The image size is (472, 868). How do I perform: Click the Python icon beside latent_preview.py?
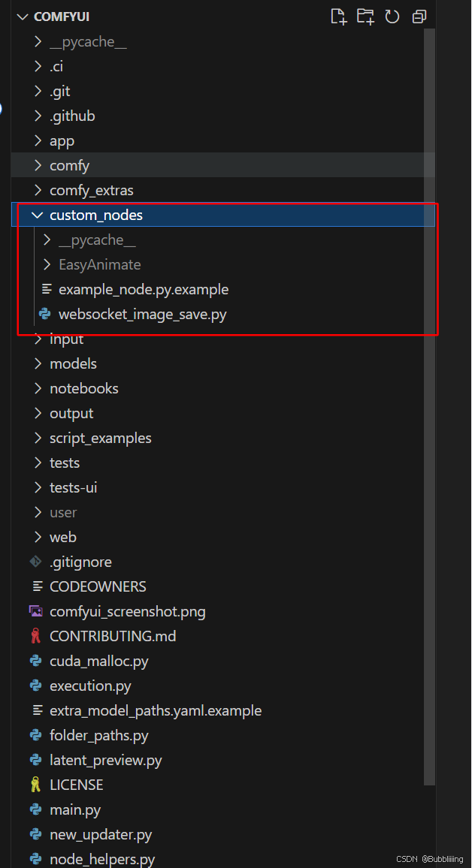coord(35,760)
